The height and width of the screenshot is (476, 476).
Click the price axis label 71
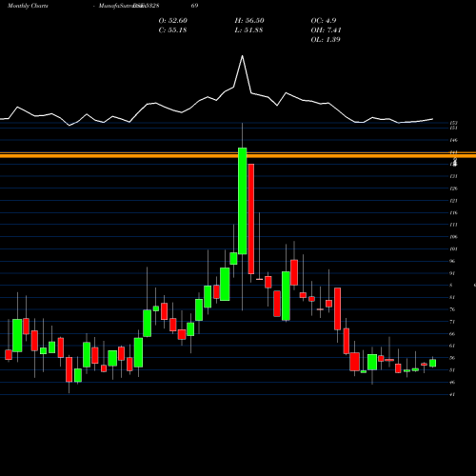tap(453, 322)
